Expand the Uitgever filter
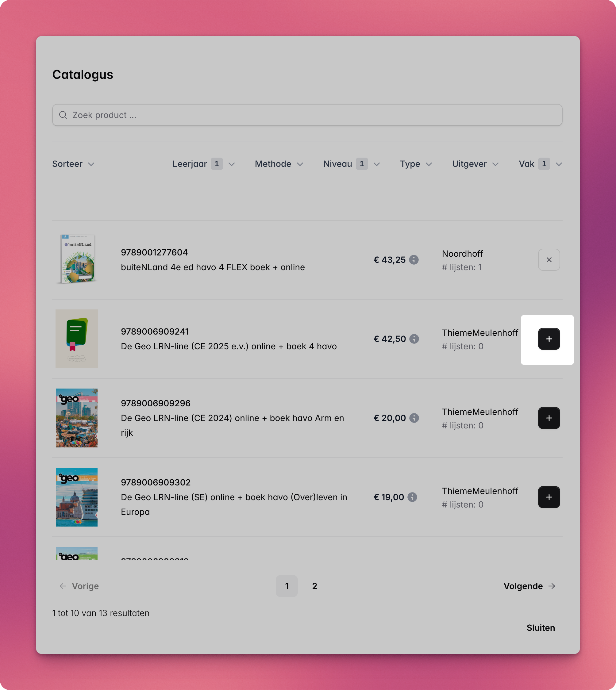 click(x=475, y=164)
